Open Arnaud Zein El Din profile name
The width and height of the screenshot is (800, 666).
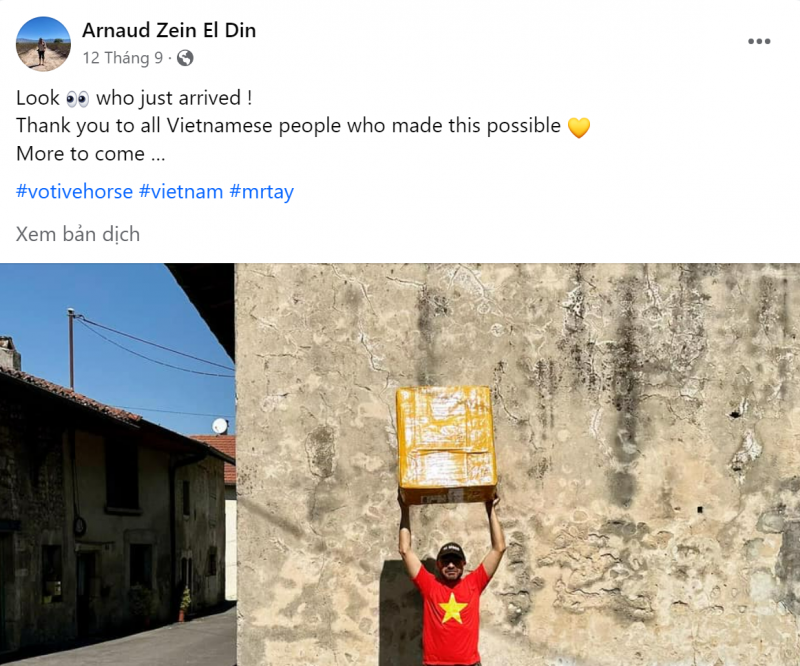pyautogui.click(x=169, y=30)
